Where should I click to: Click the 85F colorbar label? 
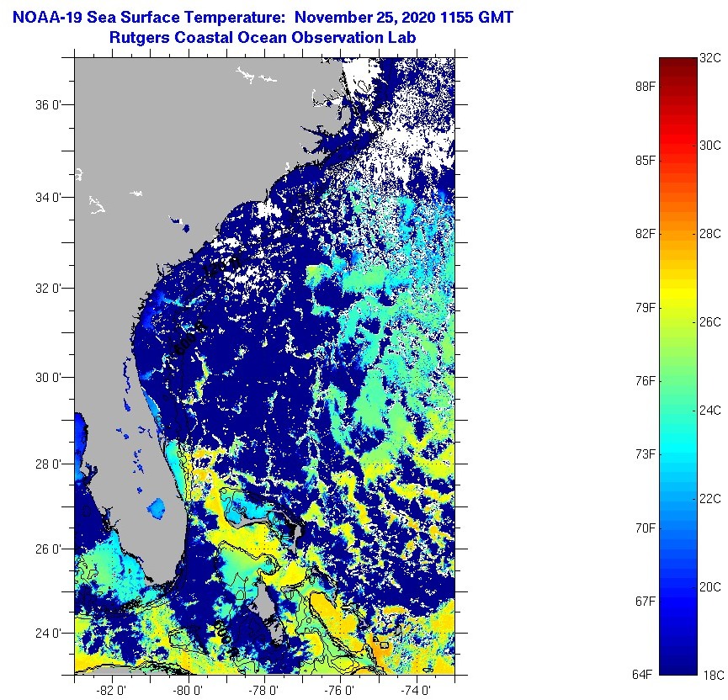[x=646, y=161]
